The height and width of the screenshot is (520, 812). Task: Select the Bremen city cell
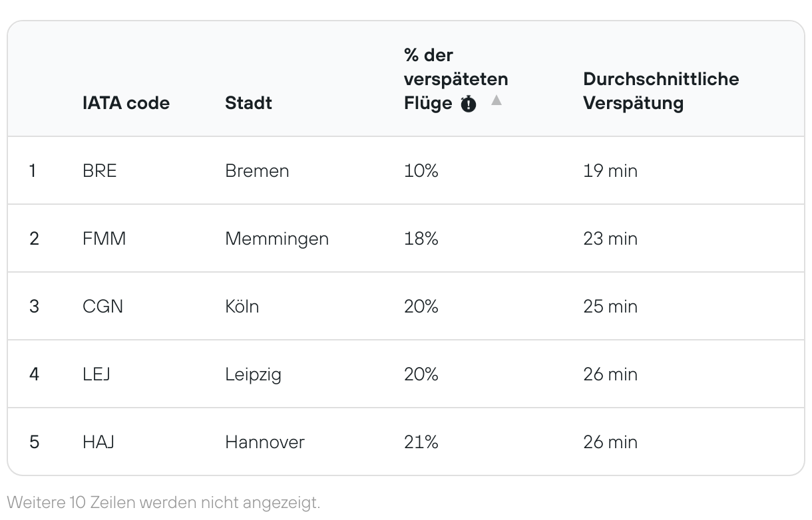257,171
